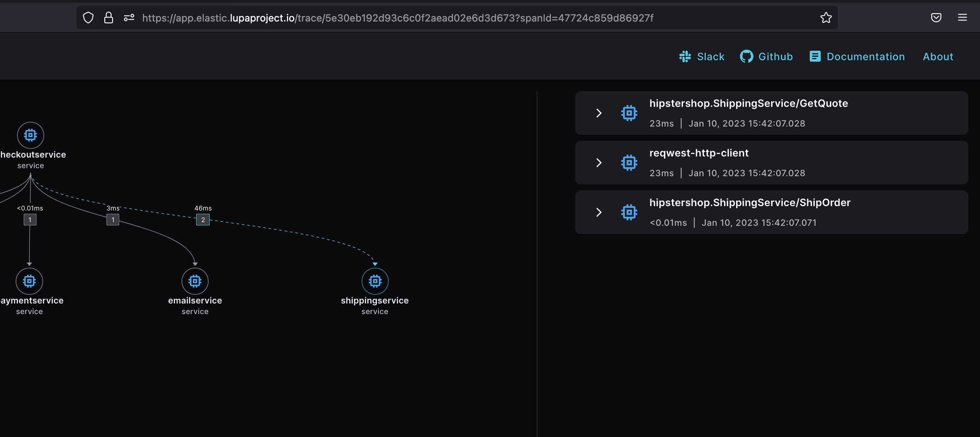Viewport: 980px width, 437px height.
Task: Click the emailservice node icon
Action: [x=195, y=281]
